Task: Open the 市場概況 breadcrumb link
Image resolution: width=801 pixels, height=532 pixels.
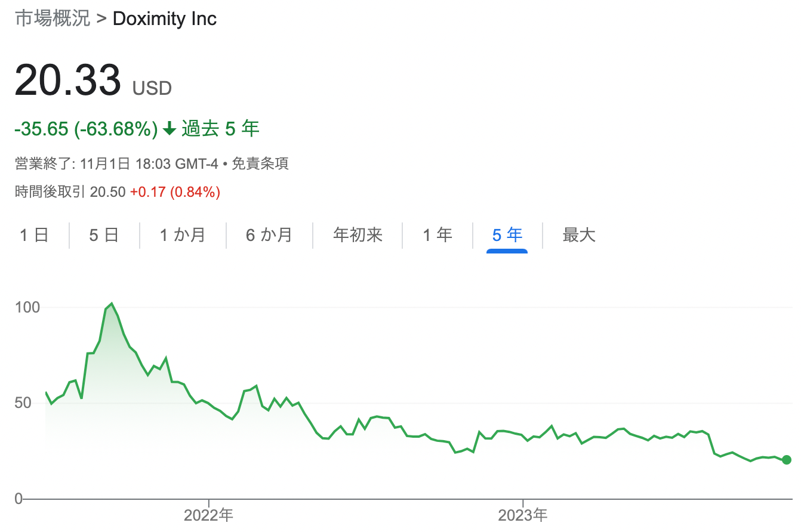Action: [53, 18]
